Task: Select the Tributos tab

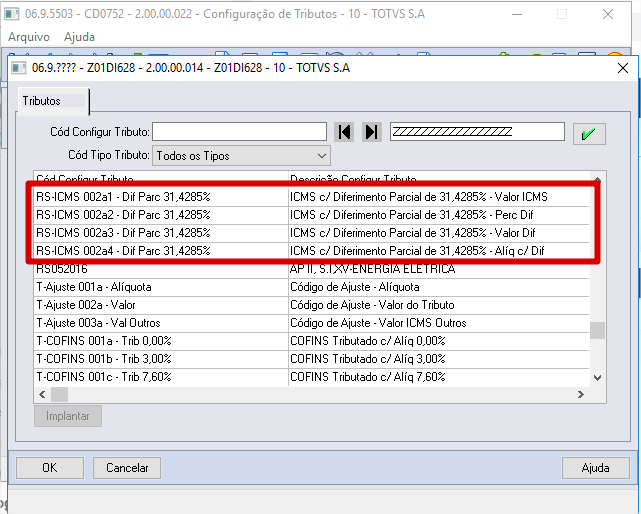Action: pyautogui.click(x=53, y=101)
